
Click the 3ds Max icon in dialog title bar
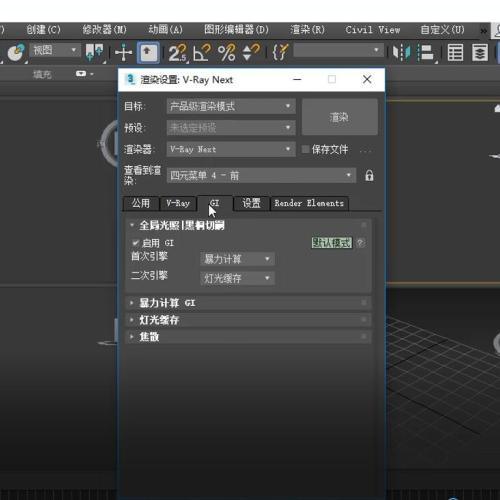[130, 80]
